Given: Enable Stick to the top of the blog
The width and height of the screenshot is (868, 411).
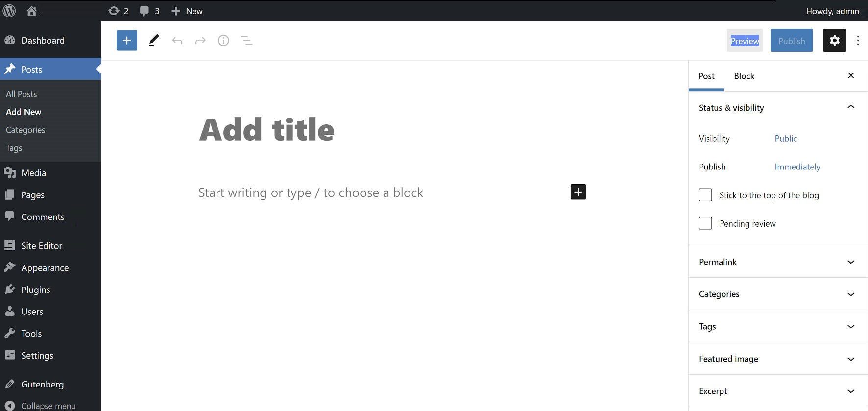Looking at the screenshot, I should [x=705, y=195].
